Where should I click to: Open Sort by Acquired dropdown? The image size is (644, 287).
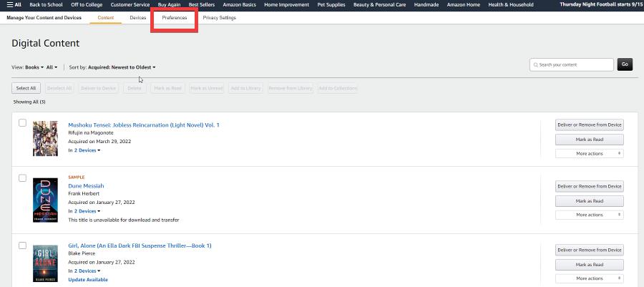click(x=122, y=67)
